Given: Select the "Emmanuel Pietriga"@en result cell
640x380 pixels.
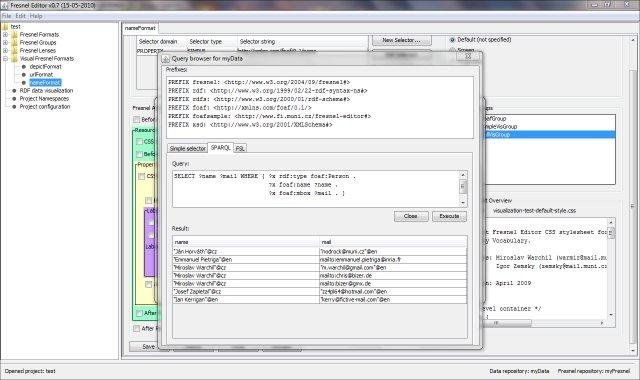Looking at the screenshot, I should [246, 260].
